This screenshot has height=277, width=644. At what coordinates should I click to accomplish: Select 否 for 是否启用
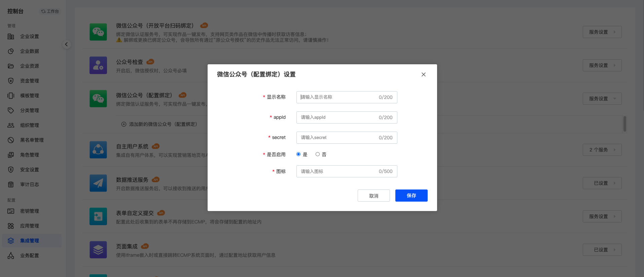tap(318, 154)
